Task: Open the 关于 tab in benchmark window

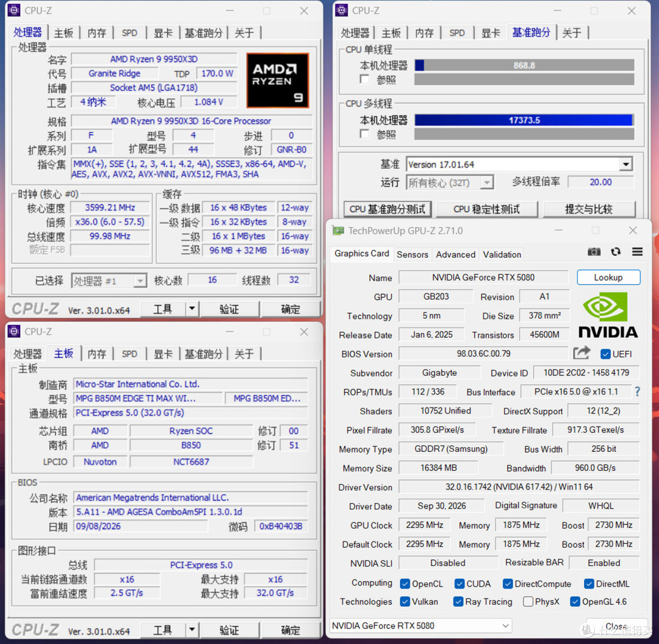Action: point(572,33)
